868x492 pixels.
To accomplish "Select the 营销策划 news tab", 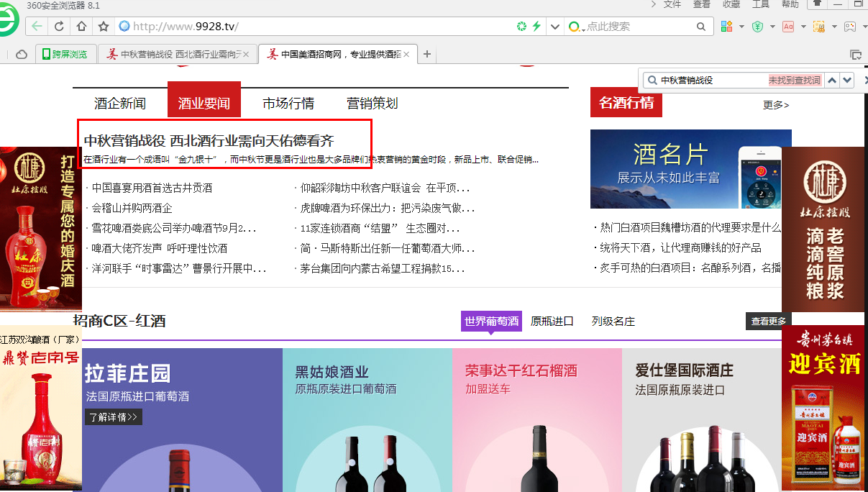I will coord(373,104).
